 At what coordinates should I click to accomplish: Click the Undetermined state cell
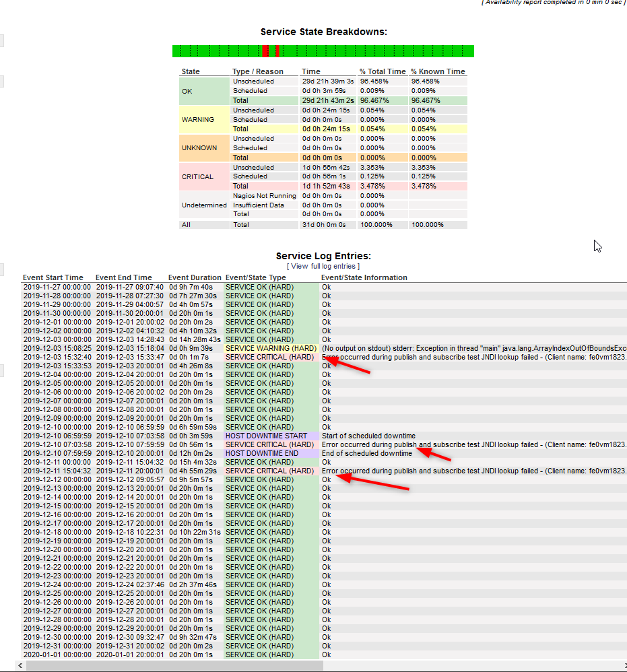click(204, 205)
